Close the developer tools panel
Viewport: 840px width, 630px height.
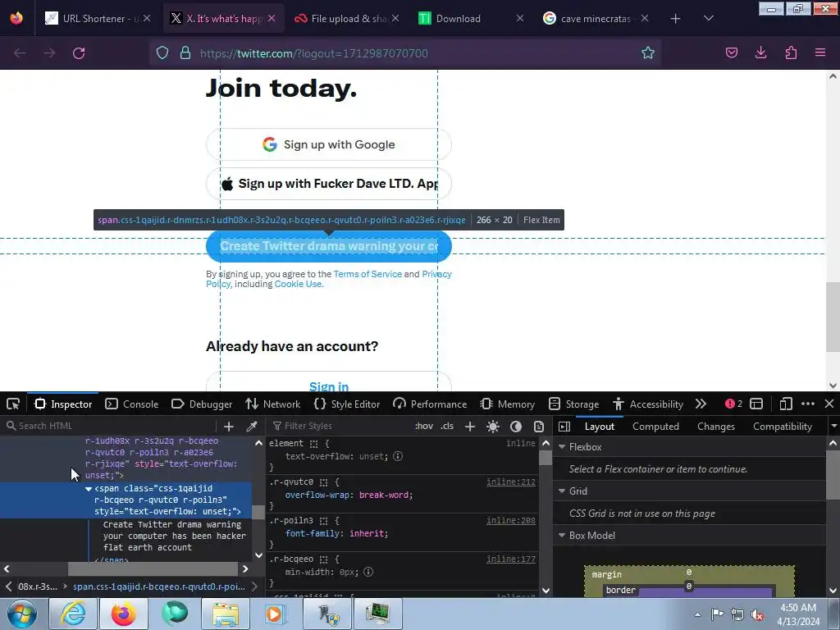829,404
